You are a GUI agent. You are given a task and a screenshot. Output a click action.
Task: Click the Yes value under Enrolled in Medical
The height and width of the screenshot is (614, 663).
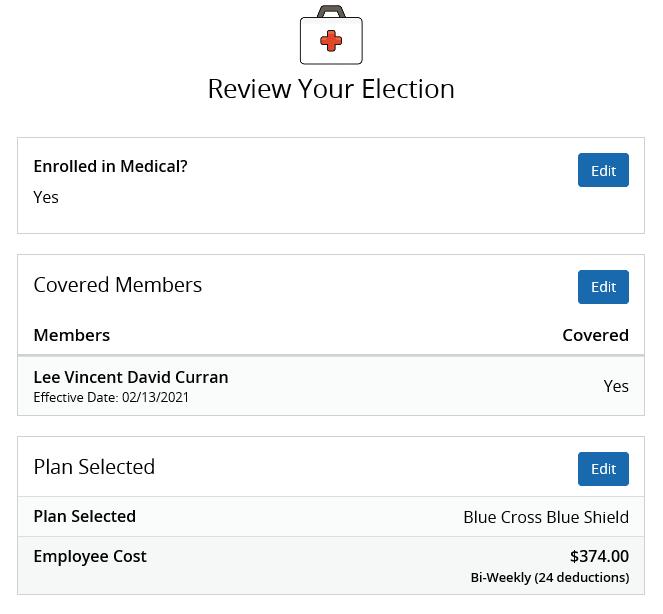click(46, 197)
